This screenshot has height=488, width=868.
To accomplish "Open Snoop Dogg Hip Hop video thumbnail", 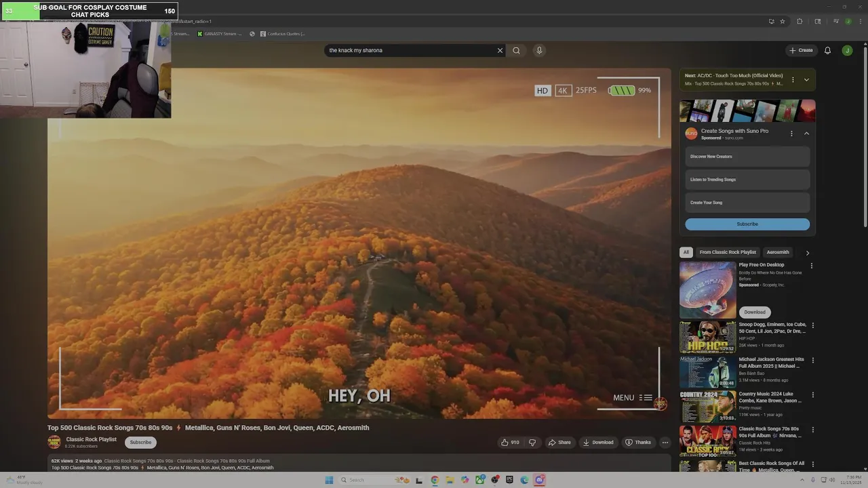I will coord(707,337).
